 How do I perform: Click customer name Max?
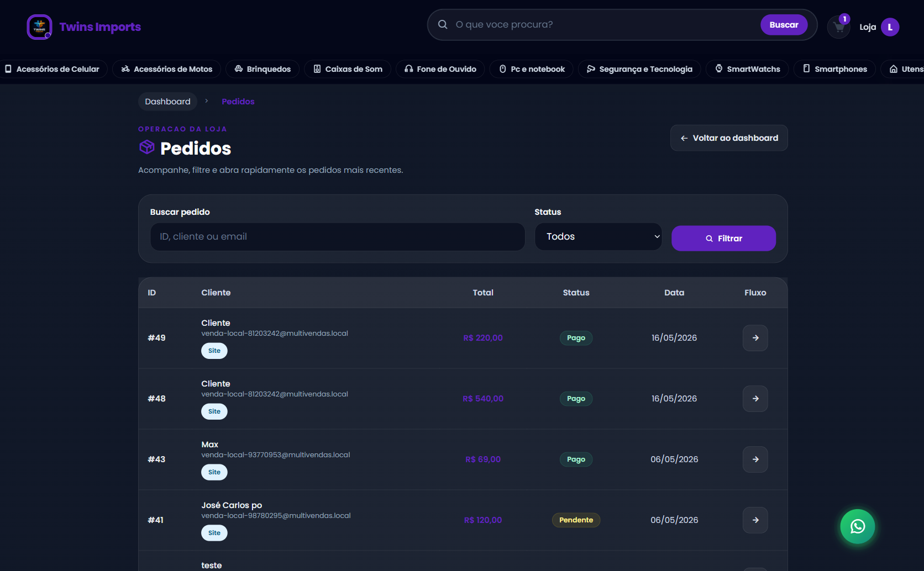pyautogui.click(x=209, y=445)
